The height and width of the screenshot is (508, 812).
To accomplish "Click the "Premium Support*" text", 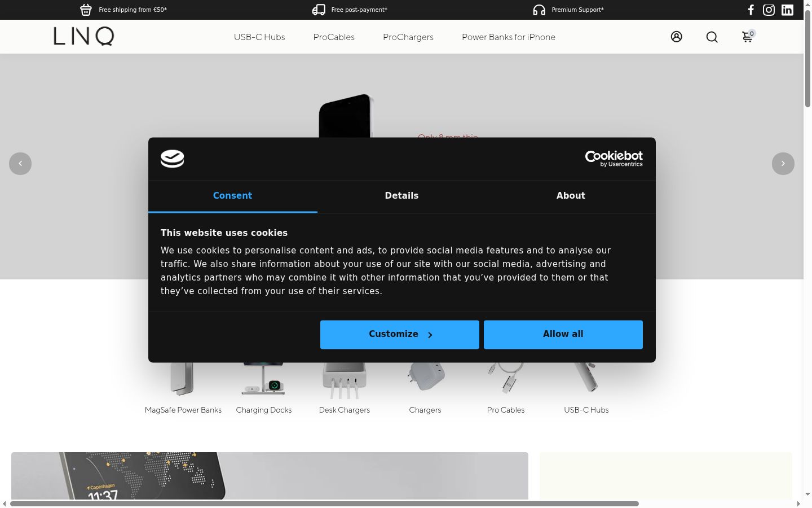I will pos(577,10).
